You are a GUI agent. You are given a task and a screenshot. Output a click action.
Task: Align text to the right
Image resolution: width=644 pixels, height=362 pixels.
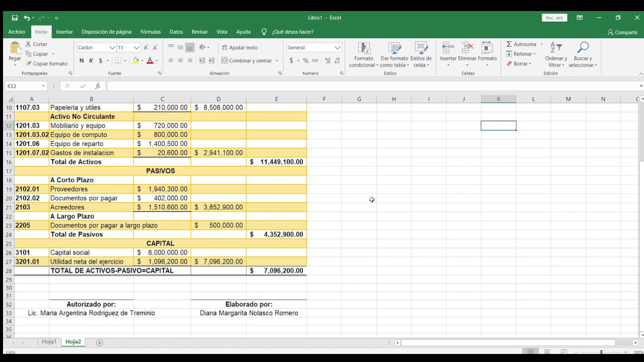pos(190,61)
